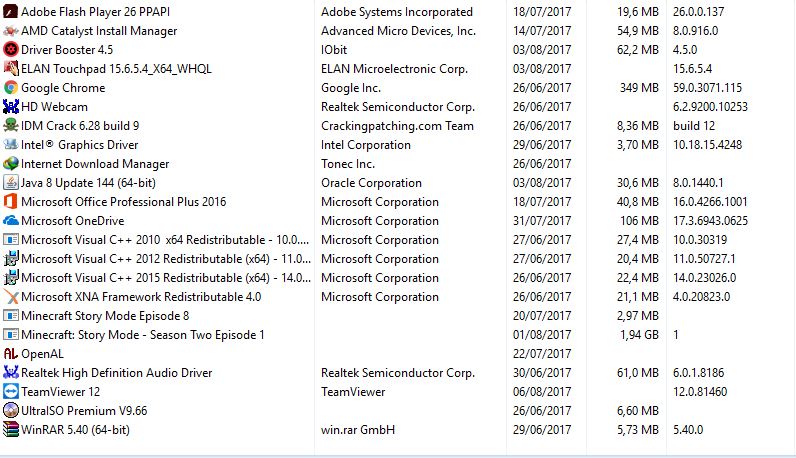Click publisher 'Crackingpatching.com Team'

tap(397, 126)
